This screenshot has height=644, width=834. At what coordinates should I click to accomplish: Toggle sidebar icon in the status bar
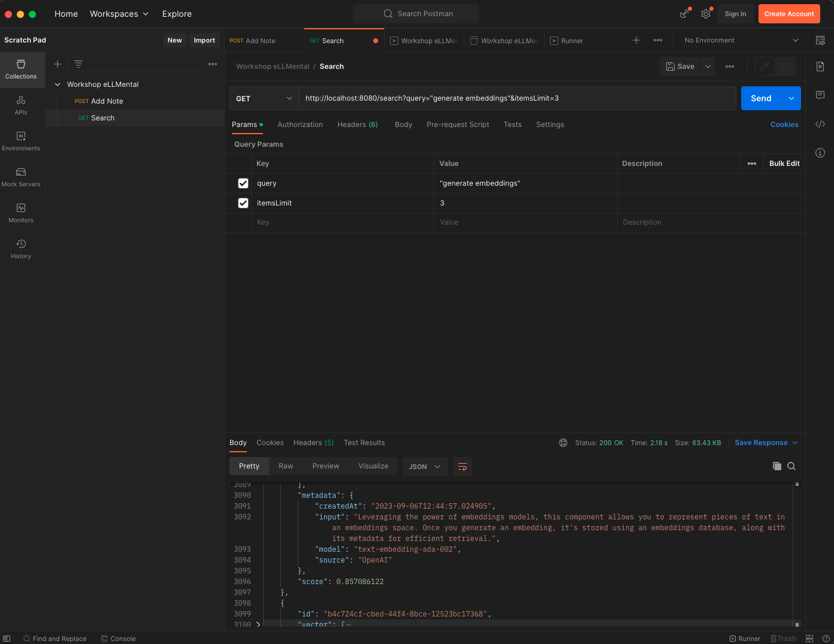(x=7, y=639)
